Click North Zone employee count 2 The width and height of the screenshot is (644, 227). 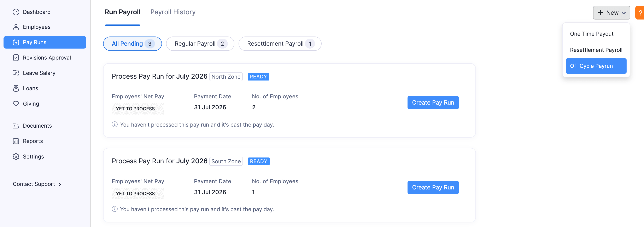253,107
